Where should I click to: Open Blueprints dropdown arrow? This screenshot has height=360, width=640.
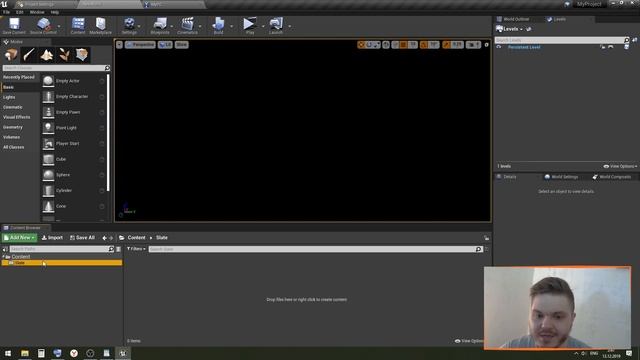coord(171,27)
